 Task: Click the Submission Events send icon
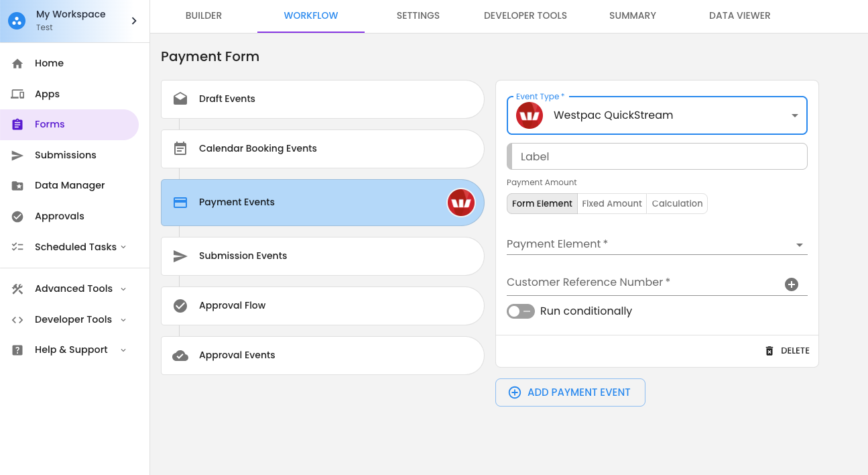(x=180, y=256)
